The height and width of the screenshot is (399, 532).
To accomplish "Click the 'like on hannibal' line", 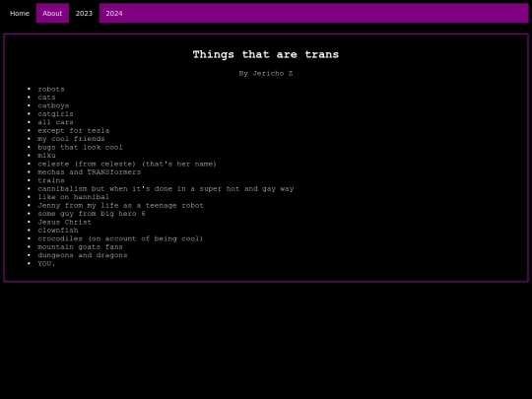I will [x=73, y=197].
